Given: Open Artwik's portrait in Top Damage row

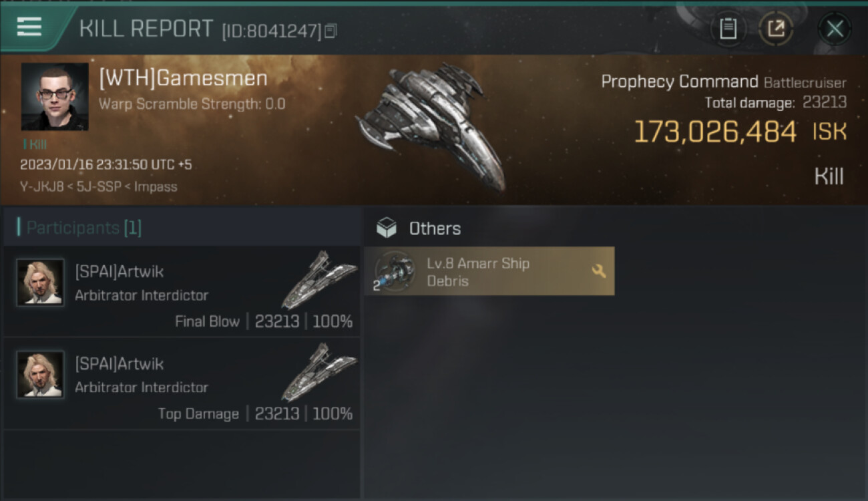Looking at the screenshot, I should point(40,375).
